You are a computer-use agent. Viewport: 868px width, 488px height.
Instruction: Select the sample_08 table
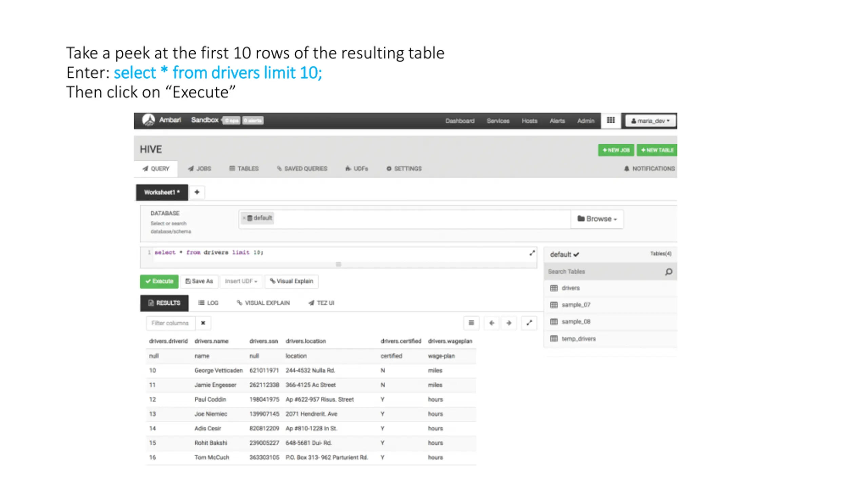610,322
